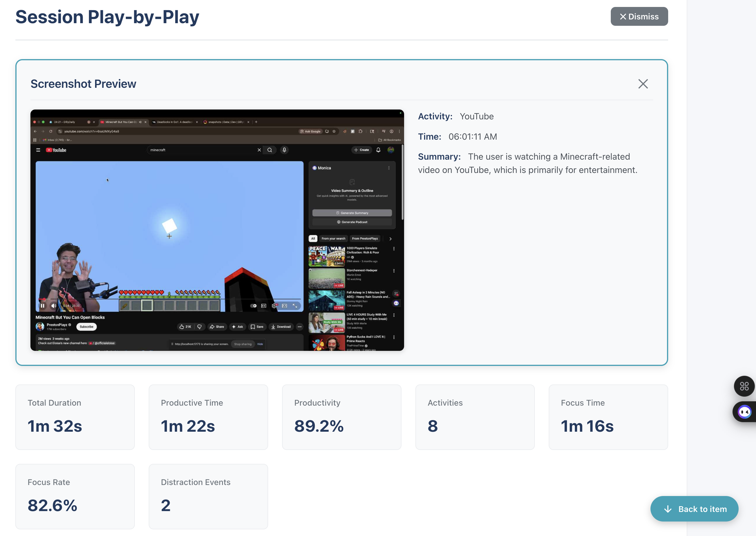Open the Monica assistant floating icon
This screenshot has width=756, height=536.
tap(745, 412)
